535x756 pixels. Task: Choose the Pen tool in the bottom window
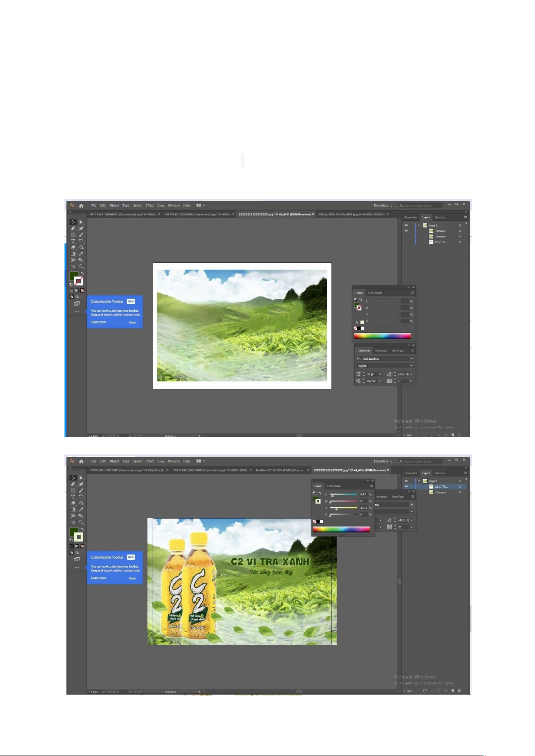(73, 484)
